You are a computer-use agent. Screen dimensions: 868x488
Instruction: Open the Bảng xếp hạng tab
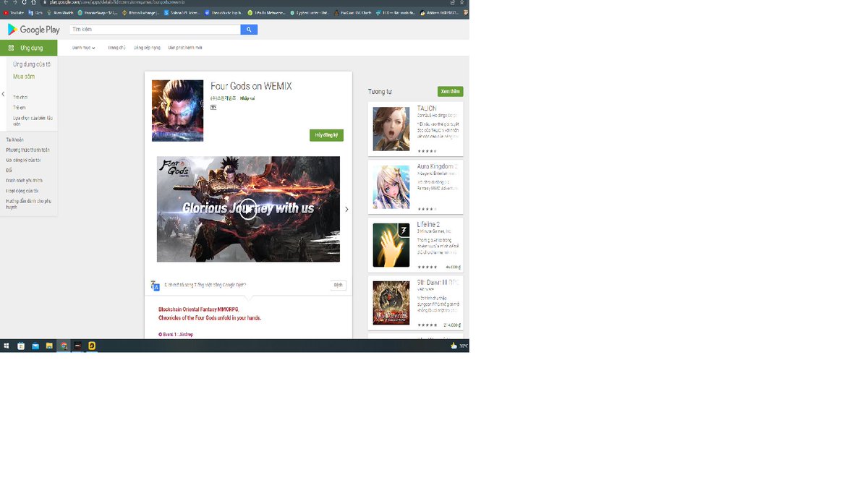147,48
